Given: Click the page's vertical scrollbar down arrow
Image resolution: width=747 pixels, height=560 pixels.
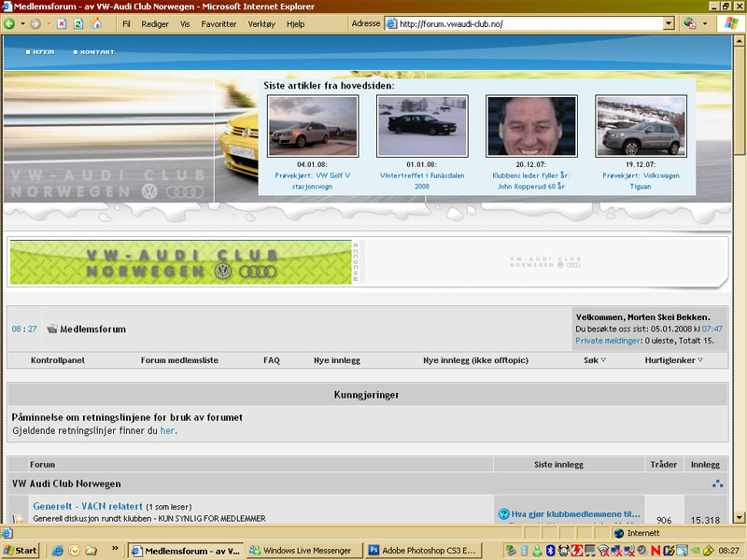Looking at the screenshot, I should click(740, 517).
